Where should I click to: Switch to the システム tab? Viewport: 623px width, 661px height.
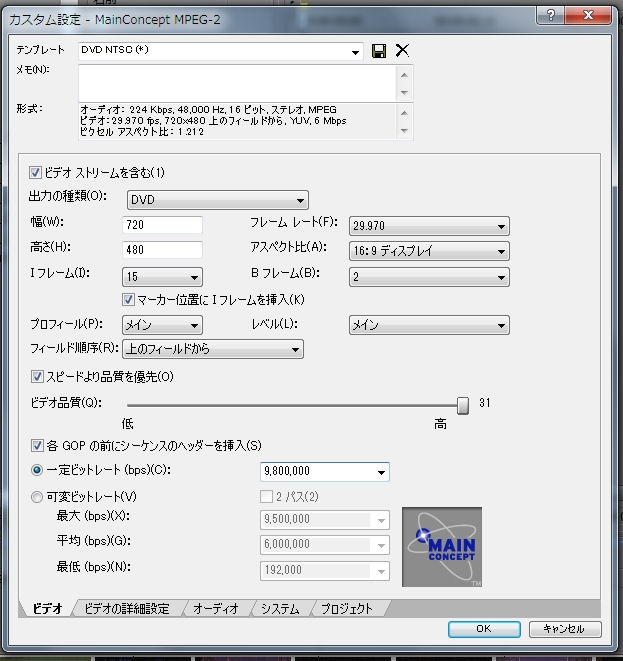[280, 608]
